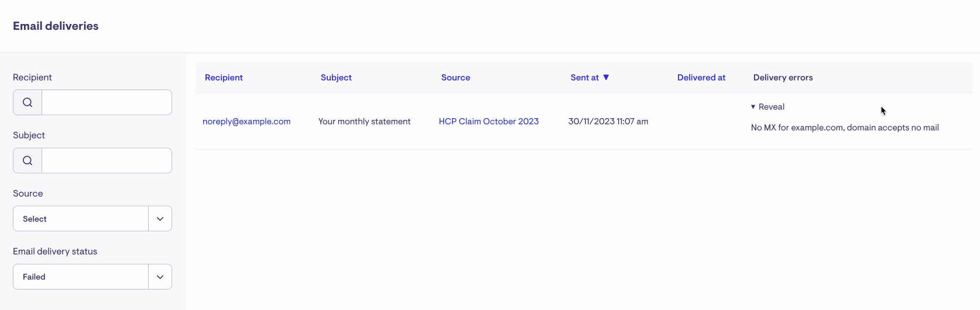This screenshot has height=310, width=980.
Task: Sort by the Source column header
Action: click(455, 78)
